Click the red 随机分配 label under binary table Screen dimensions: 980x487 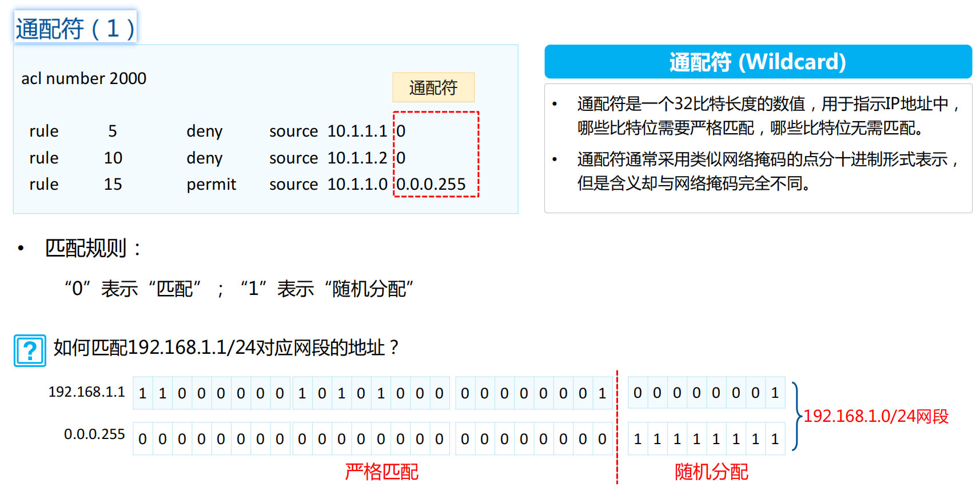pyautogui.click(x=711, y=472)
